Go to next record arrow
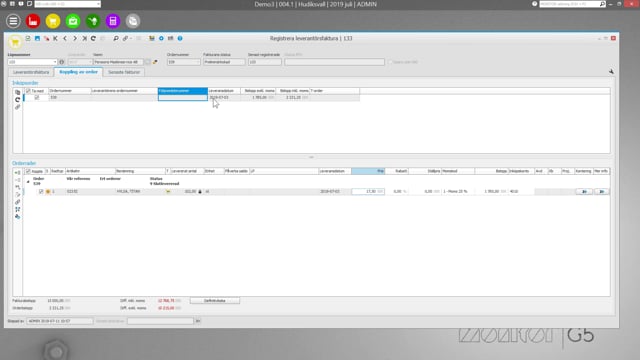The height and width of the screenshot is (360, 640). coord(75,38)
